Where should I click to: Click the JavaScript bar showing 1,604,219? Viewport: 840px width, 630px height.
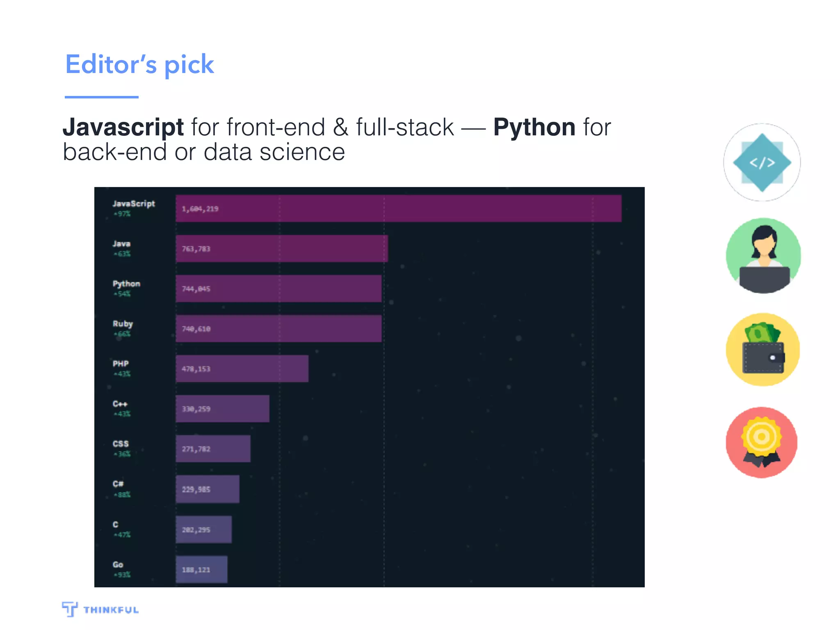pos(398,208)
